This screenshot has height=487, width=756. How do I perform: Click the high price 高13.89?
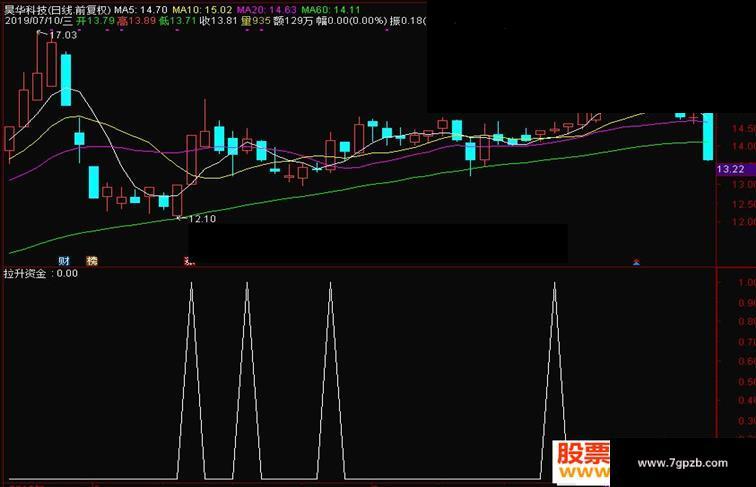(137, 21)
